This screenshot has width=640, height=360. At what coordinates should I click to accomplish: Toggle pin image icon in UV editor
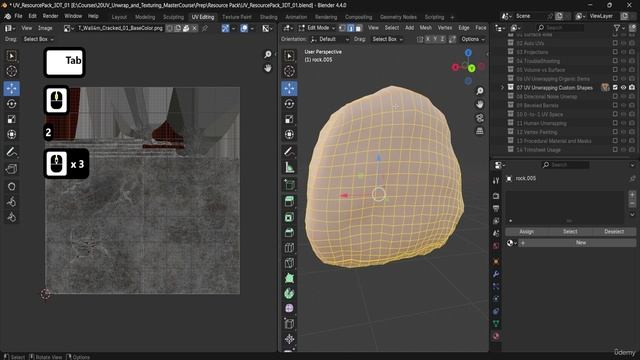point(205,28)
